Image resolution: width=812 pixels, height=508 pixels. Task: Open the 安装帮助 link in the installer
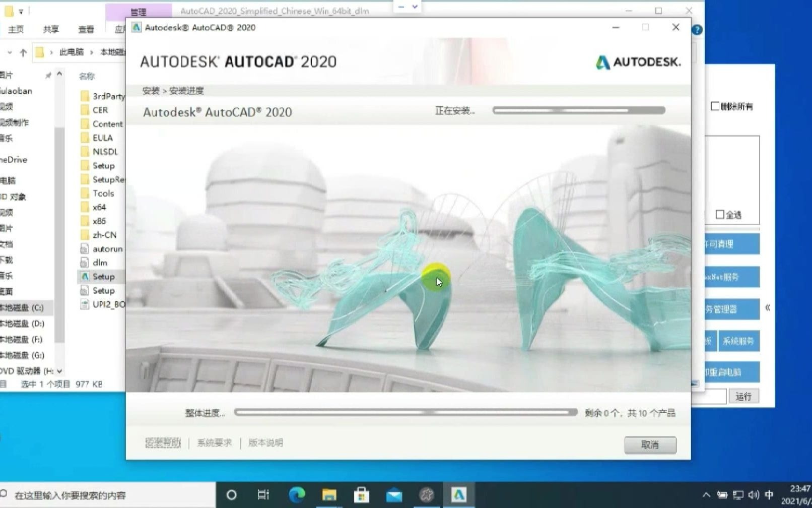[163, 443]
